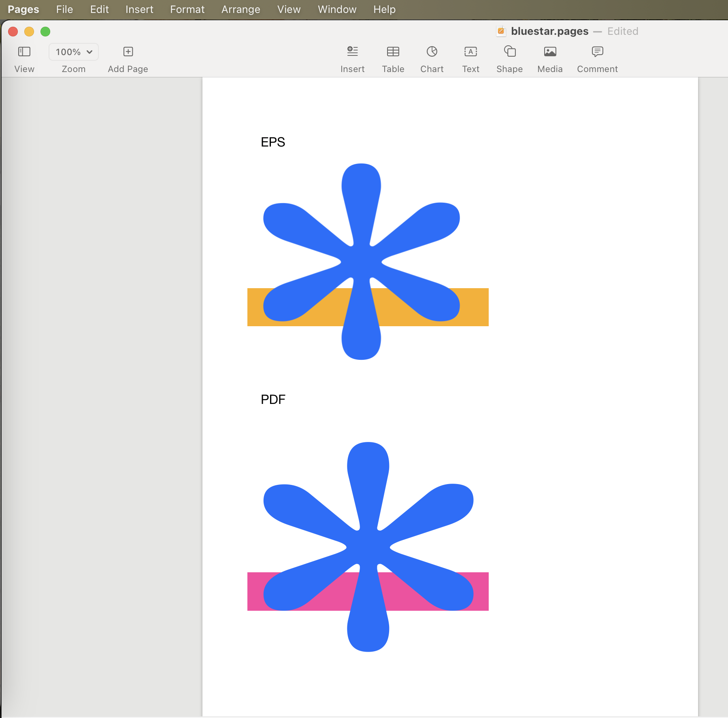Open the Format menu
This screenshot has width=728, height=718.
click(187, 9)
